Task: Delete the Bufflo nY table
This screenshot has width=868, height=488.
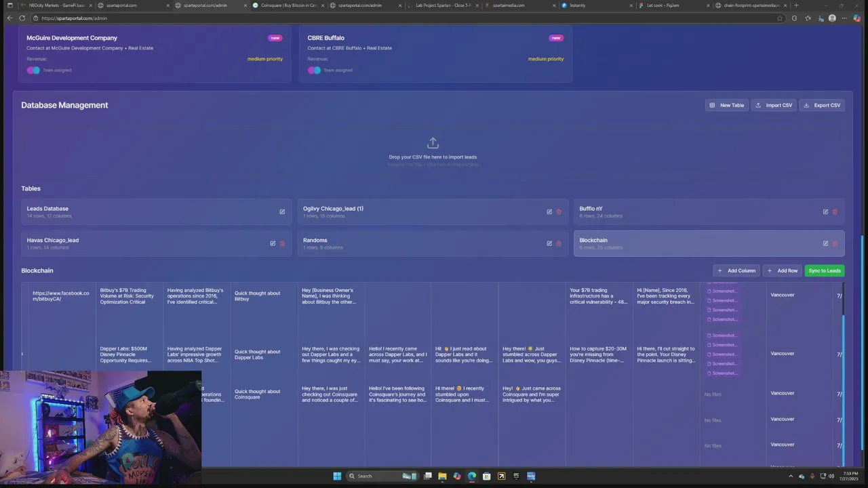Action: [x=835, y=211]
